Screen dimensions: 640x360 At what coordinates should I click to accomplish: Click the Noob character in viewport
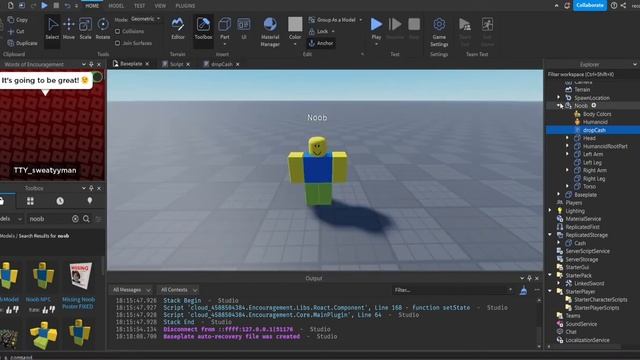click(x=317, y=171)
